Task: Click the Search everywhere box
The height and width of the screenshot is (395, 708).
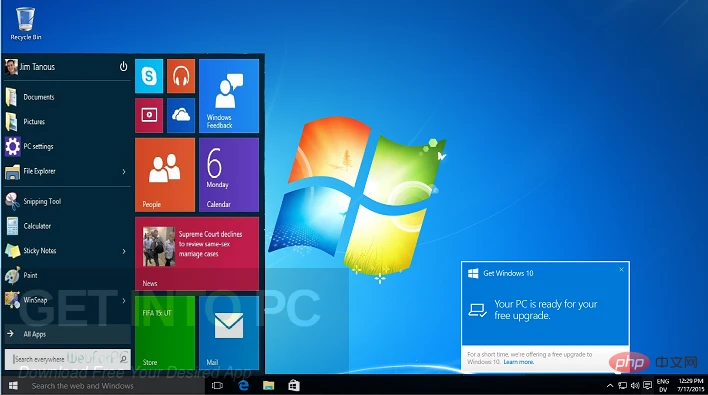Action: 68,359
